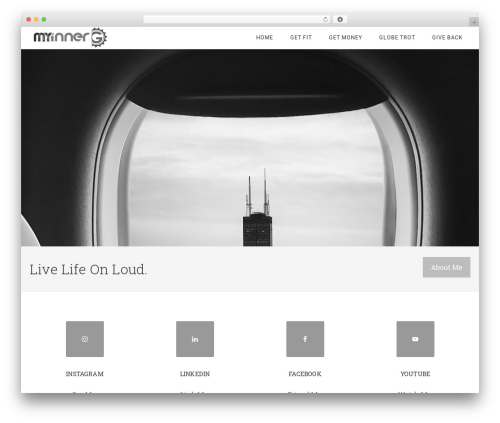Open the LinkedIn icon tile

coord(195,339)
